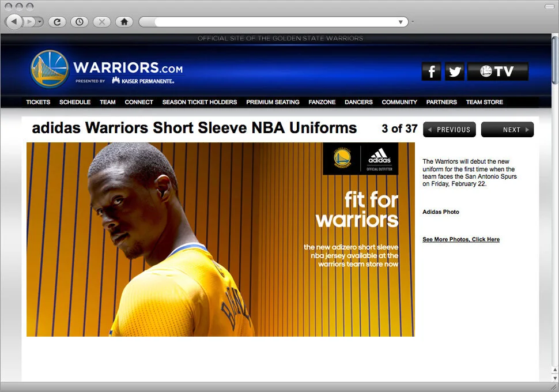Click the 'Official Site of the Golden State Warriors' banner text
This screenshot has height=392, width=559.
tap(280, 38)
